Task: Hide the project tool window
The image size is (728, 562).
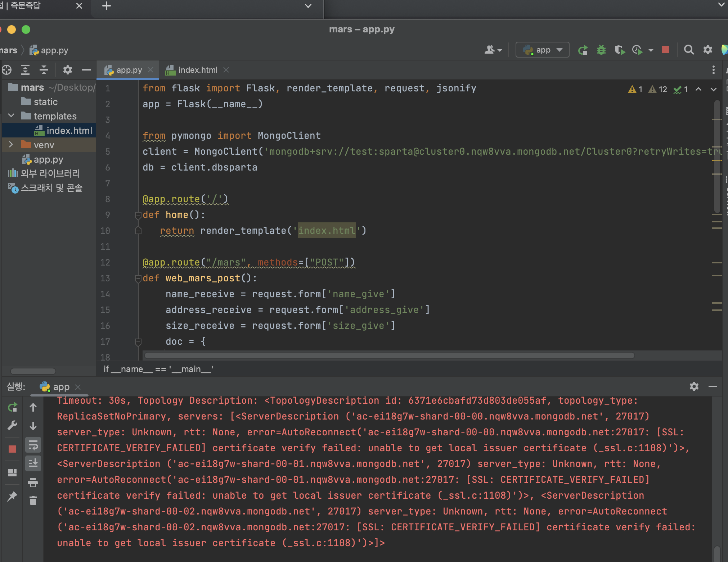Action: (x=86, y=70)
